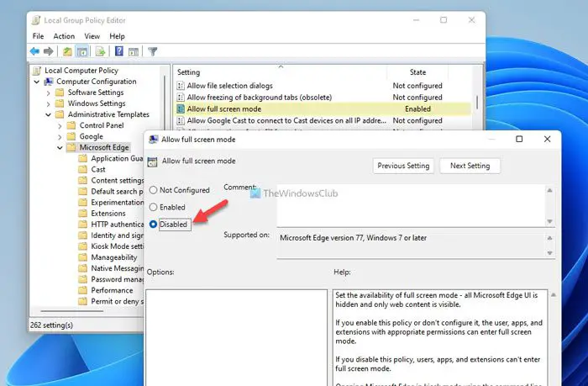Select the Not Configured radio button
588x386 pixels.
pyautogui.click(x=153, y=190)
